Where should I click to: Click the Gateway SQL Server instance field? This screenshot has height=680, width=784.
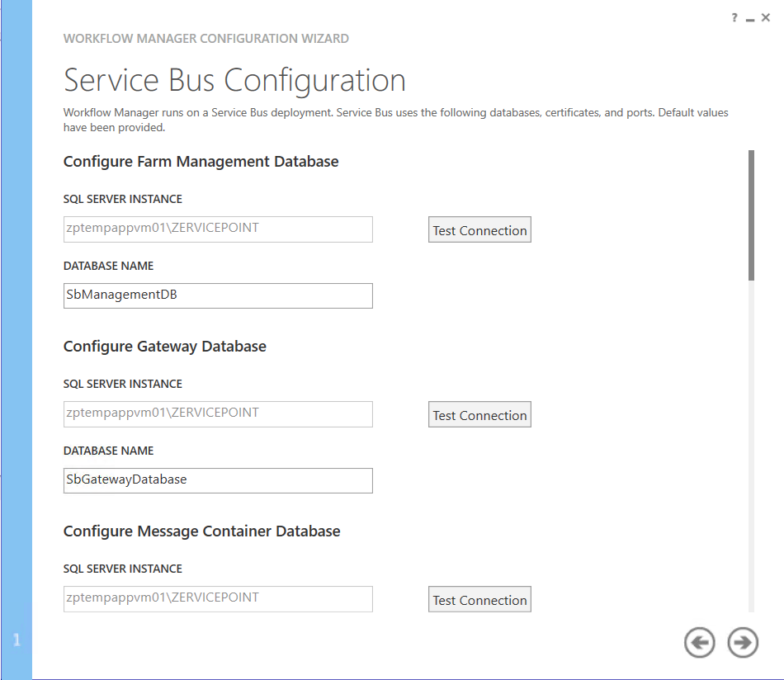pyautogui.click(x=218, y=414)
